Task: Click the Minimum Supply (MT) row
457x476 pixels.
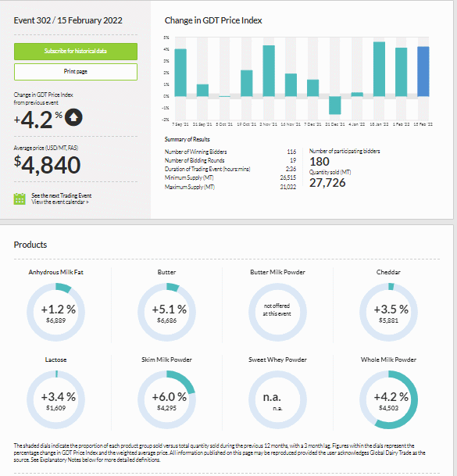Action: click(230, 177)
